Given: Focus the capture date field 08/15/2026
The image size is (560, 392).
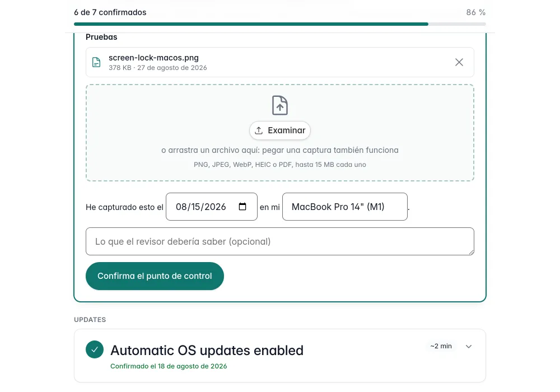Looking at the screenshot, I should coord(212,207).
